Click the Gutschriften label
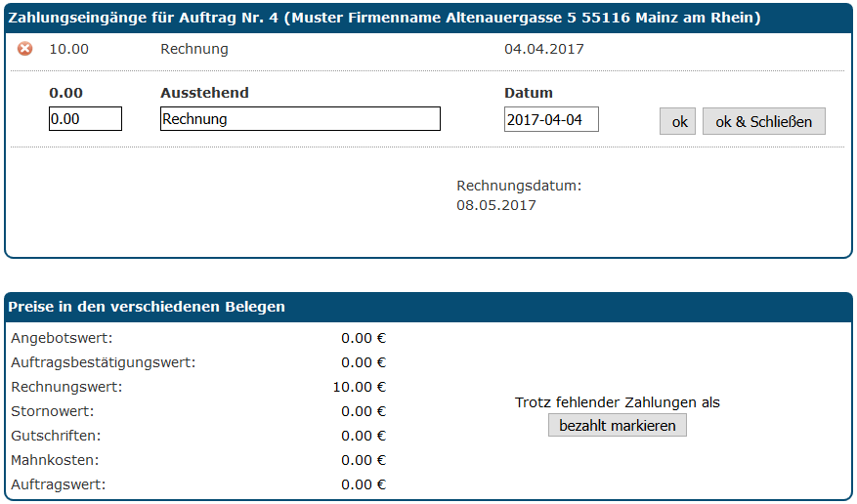 (56, 436)
